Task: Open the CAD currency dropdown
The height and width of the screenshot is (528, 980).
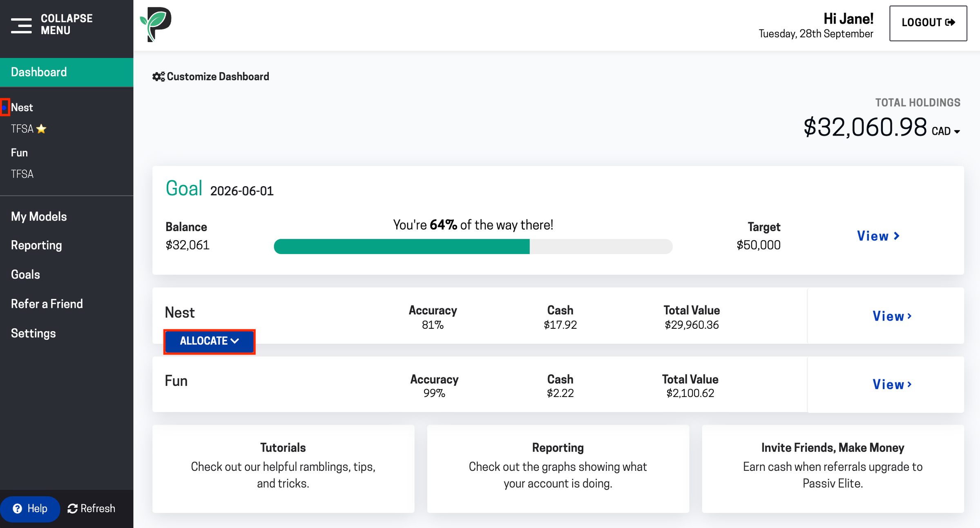Action: click(x=945, y=131)
